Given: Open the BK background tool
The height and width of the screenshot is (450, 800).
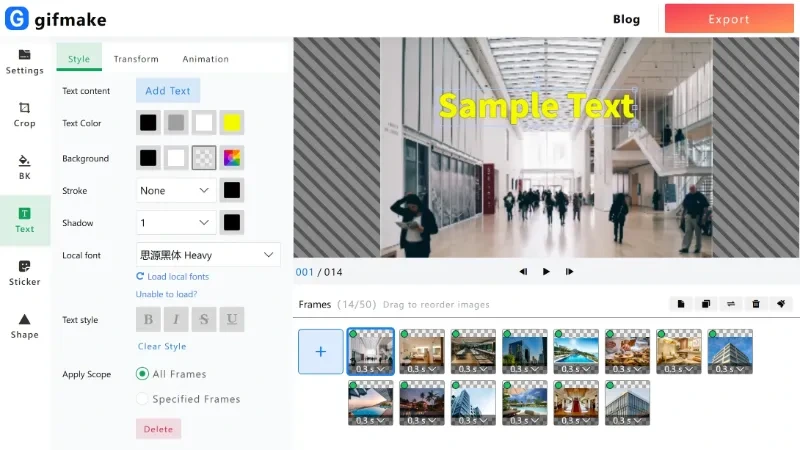Looking at the screenshot, I should (24, 167).
